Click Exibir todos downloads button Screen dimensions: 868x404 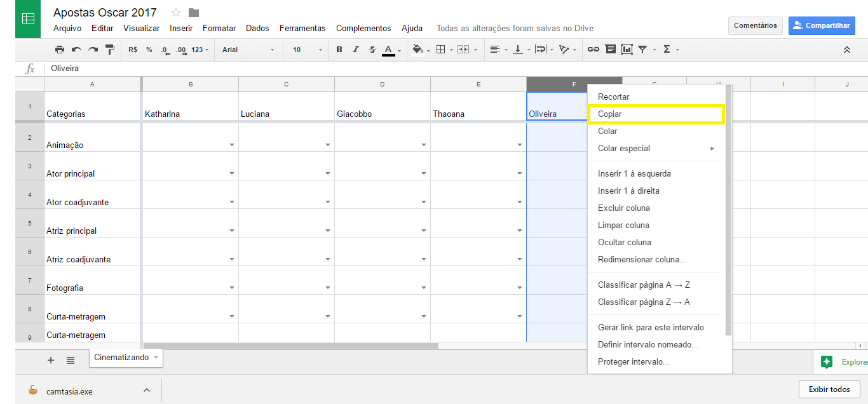(829, 389)
